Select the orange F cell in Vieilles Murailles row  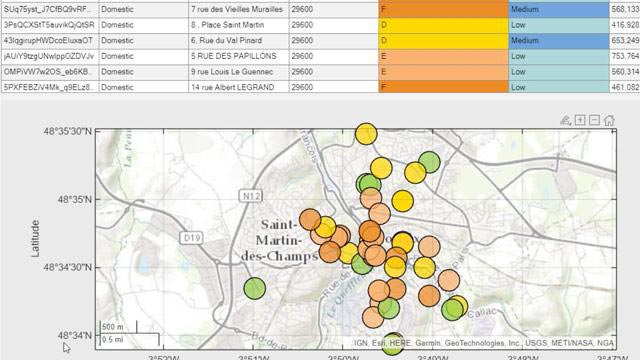(x=443, y=9)
